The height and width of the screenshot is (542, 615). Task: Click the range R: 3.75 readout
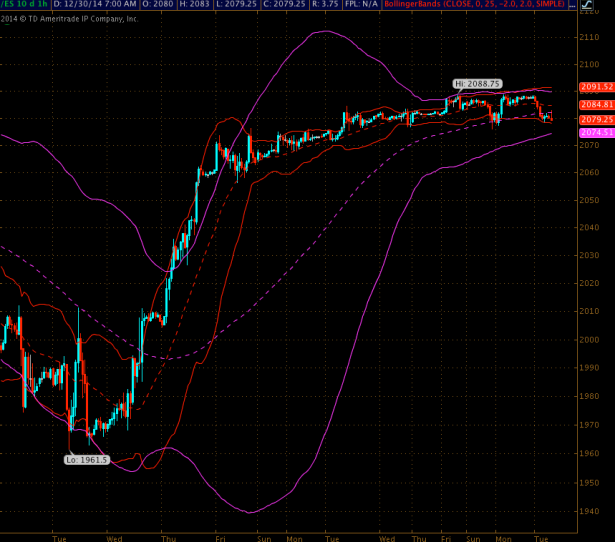click(x=330, y=5)
